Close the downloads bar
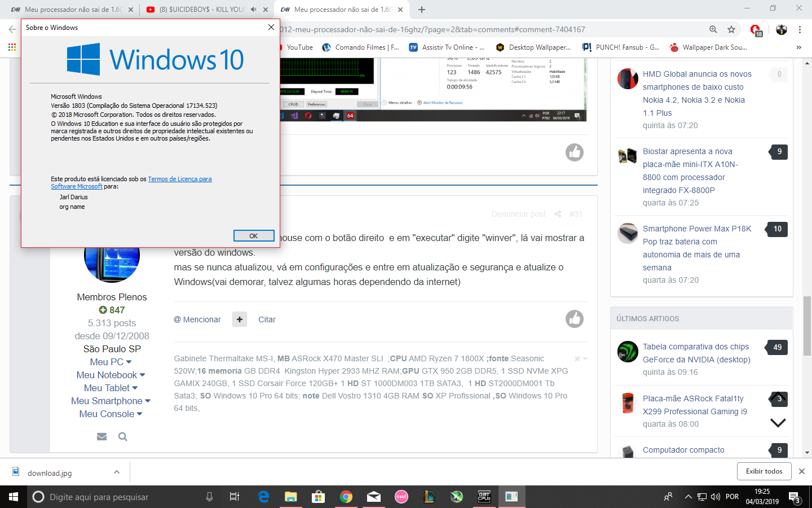Image resolution: width=812 pixels, height=508 pixels. pyautogui.click(x=802, y=471)
